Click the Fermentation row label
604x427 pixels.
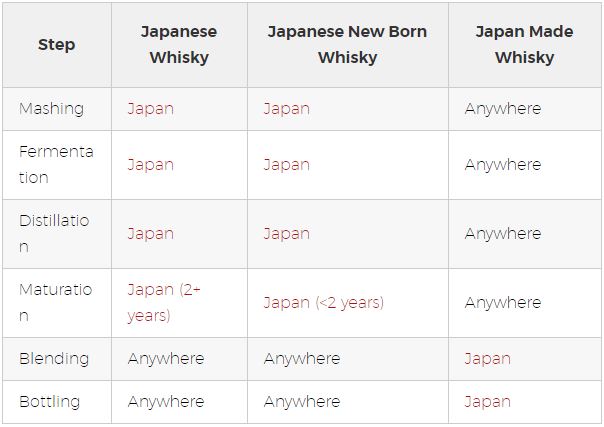tap(56, 165)
